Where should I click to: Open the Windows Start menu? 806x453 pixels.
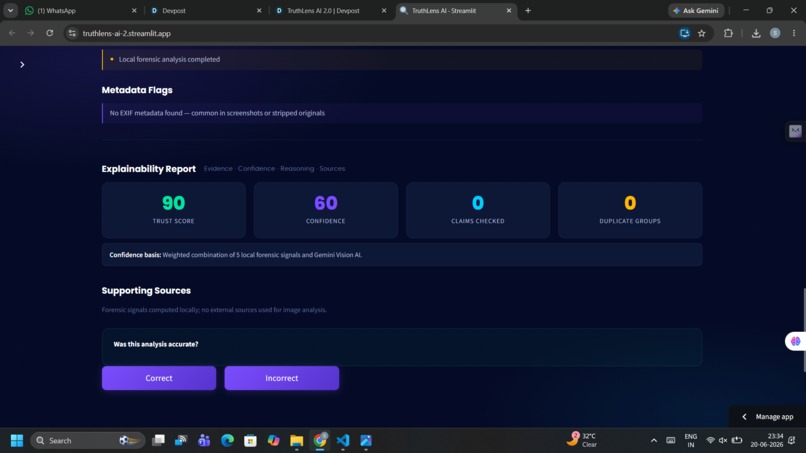[17, 441]
